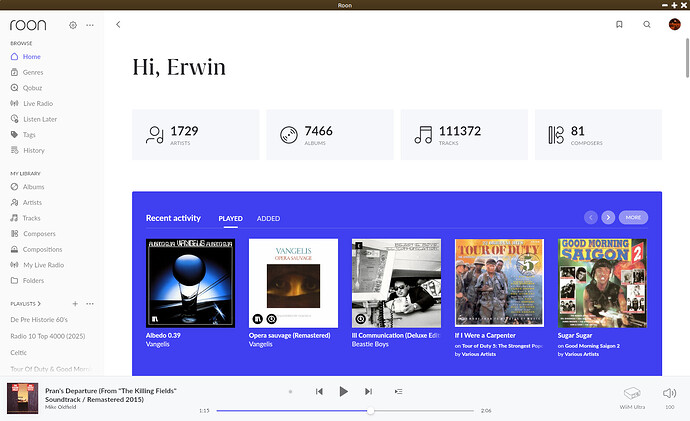
Task: Add a new playlist with plus icon
Action: pyautogui.click(x=75, y=304)
